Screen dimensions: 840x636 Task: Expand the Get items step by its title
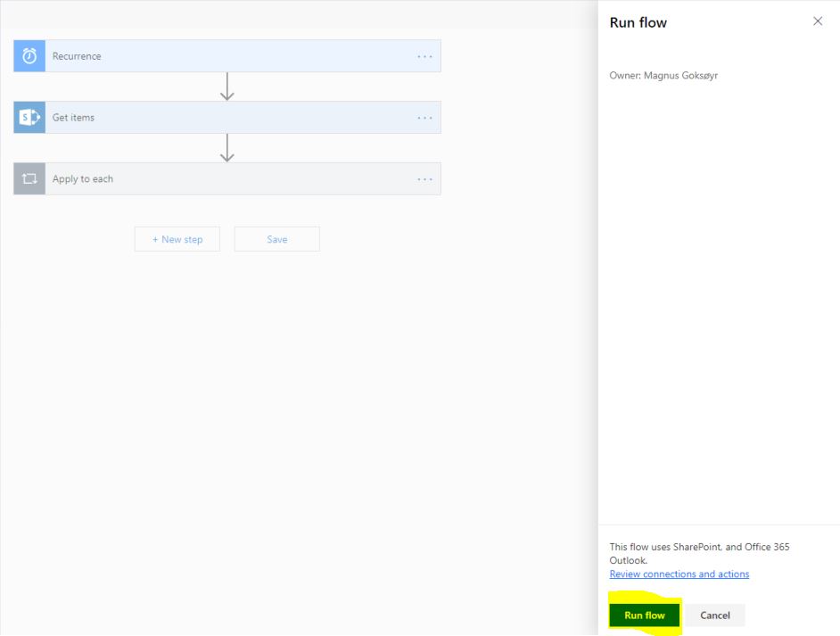click(x=73, y=118)
